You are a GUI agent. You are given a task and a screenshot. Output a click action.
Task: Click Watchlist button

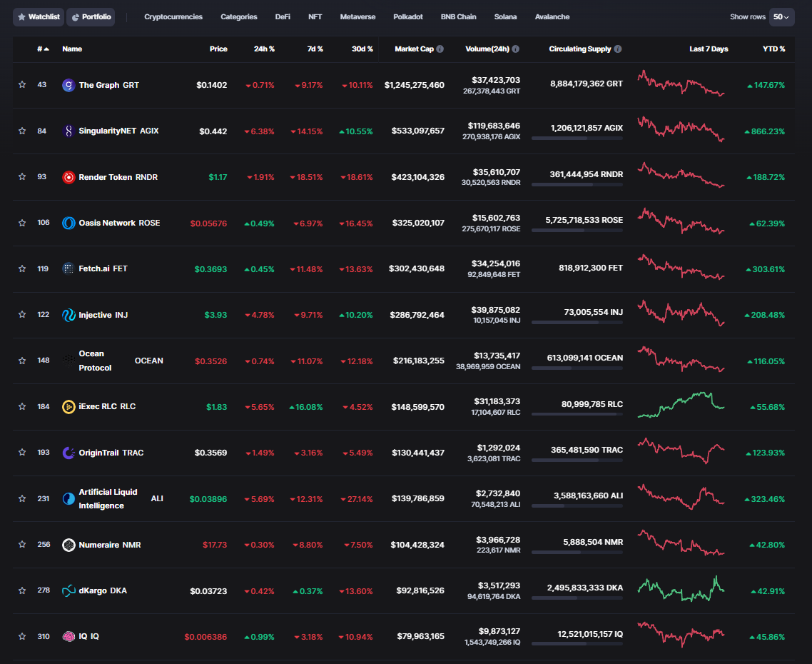coord(39,17)
